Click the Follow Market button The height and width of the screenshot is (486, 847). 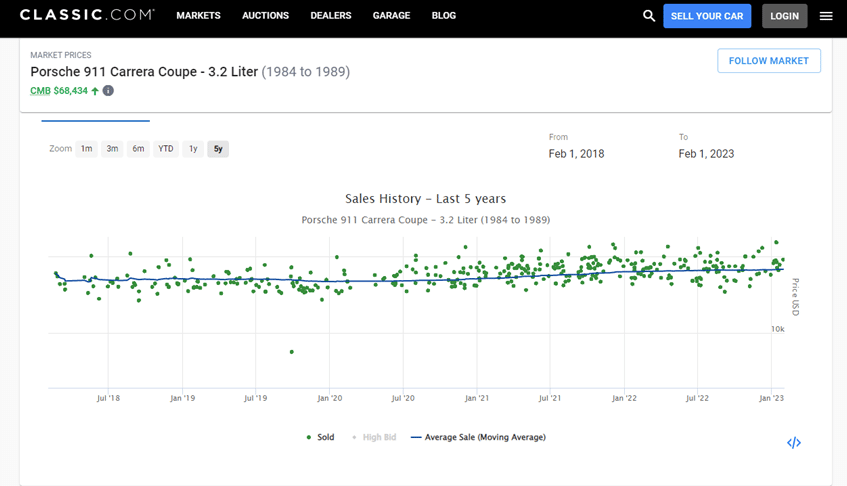(x=769, y=60)
